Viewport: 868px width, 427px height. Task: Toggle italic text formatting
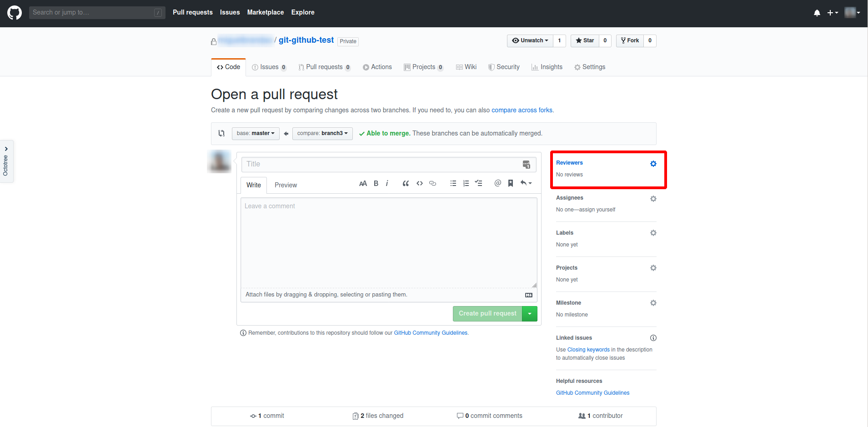point(387,183)
